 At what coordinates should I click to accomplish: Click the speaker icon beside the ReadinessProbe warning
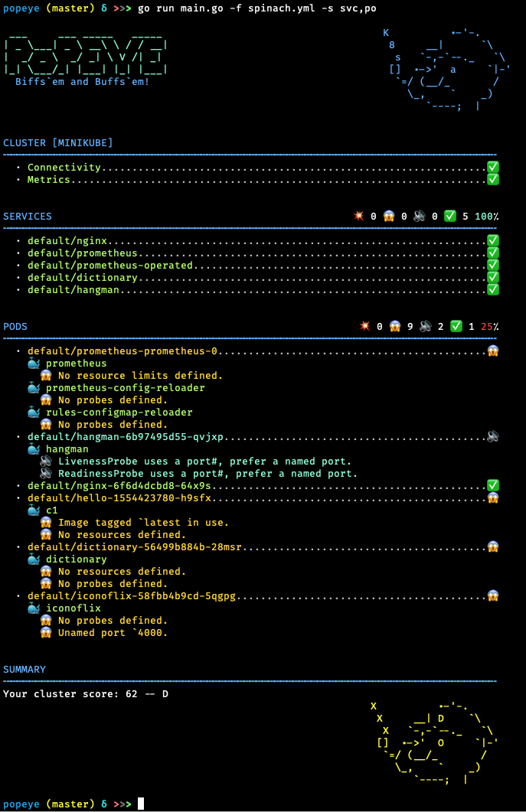[46, 473]
